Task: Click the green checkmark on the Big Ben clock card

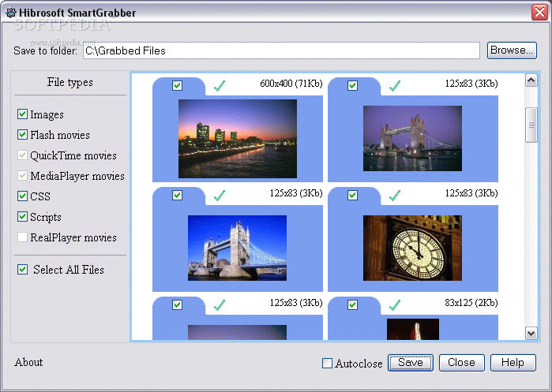Action: (395, 195)
